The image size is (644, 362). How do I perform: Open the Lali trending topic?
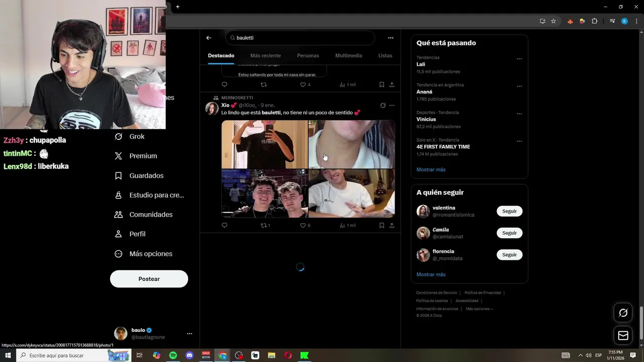(x=421, y=64)
